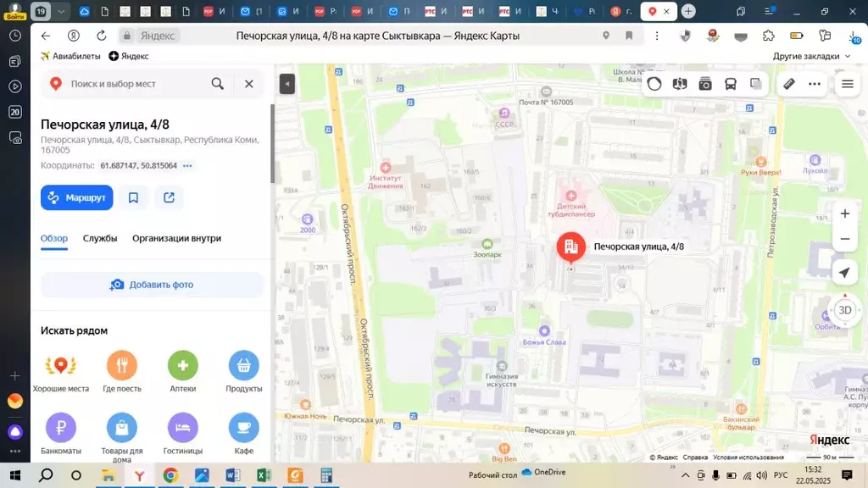Click the magnifier search icon
The image size is (868, 488).
(218, 84)
